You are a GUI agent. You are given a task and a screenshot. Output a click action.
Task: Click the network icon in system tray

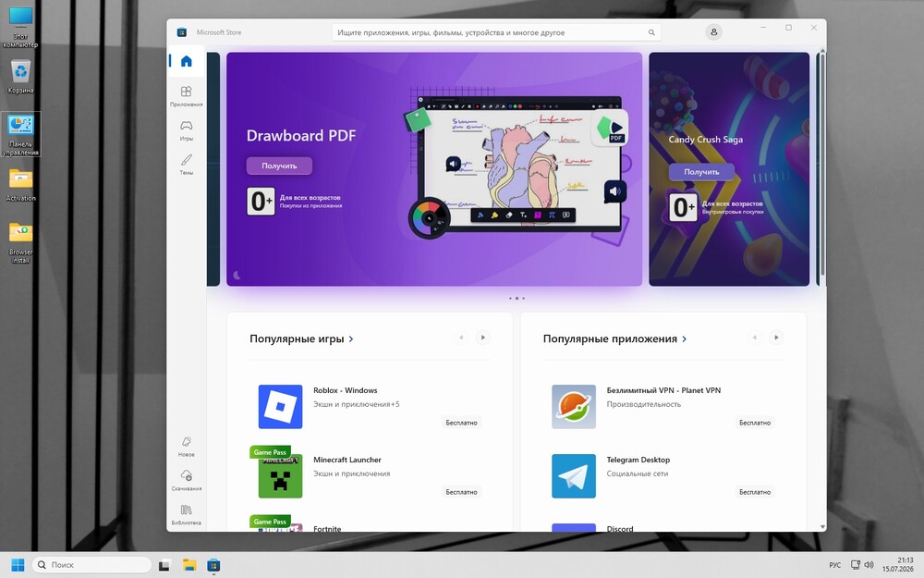pyautogui.click(x=856, y=564)
